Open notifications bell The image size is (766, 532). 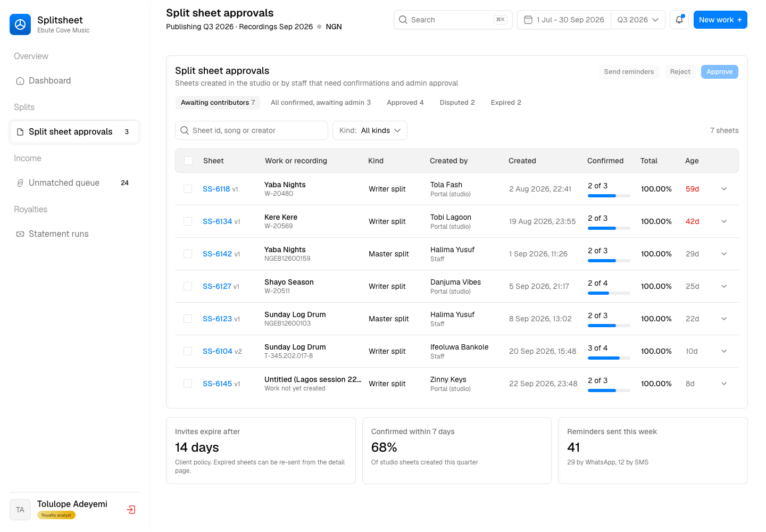pos(679,20)
